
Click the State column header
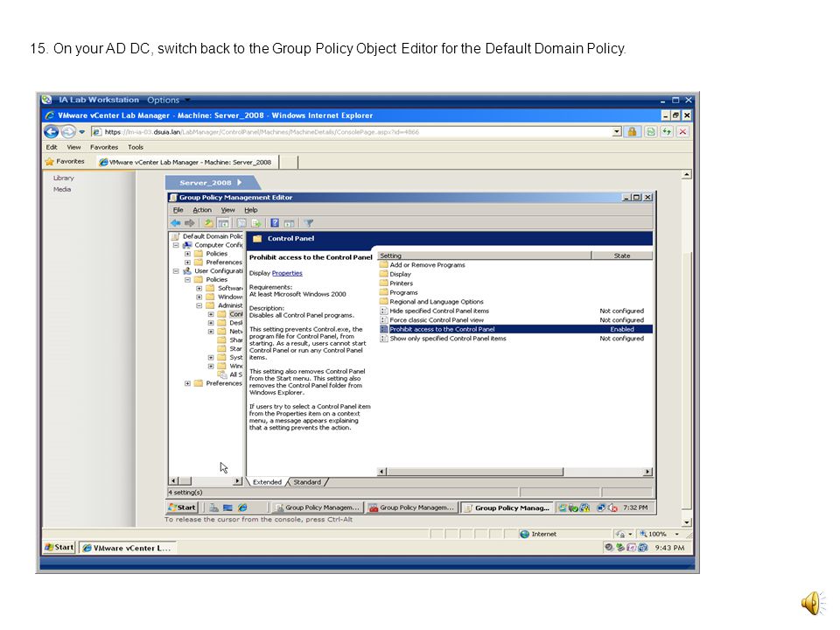[x=622, y=255]
